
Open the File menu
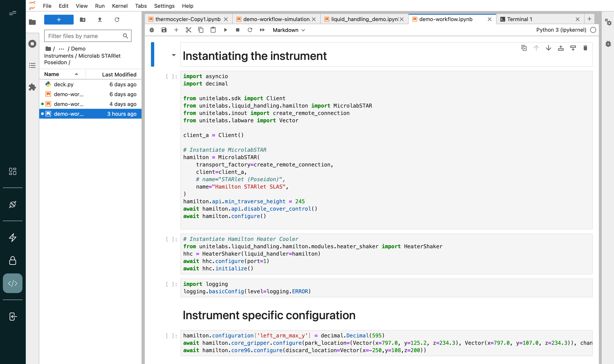click(47, 6)
